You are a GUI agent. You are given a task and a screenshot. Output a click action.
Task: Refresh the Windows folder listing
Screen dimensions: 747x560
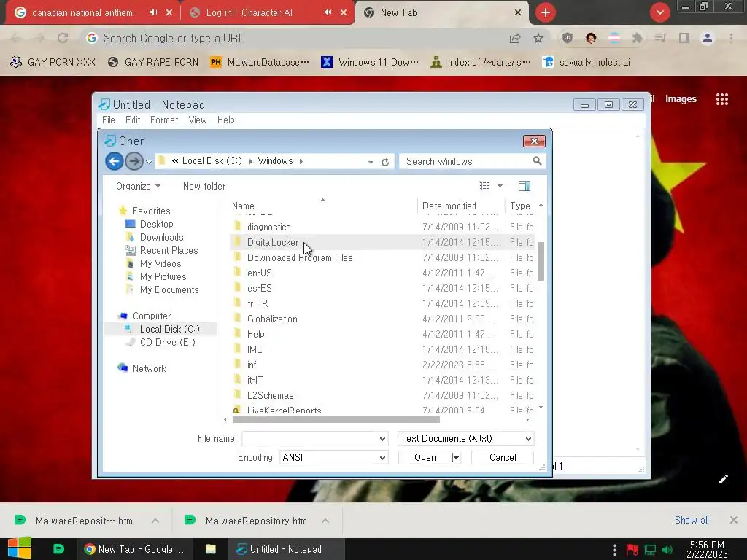(385, 162)
